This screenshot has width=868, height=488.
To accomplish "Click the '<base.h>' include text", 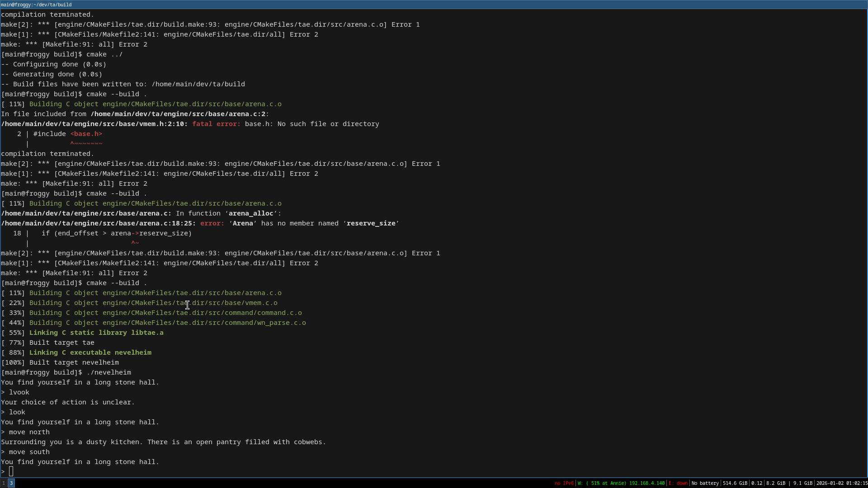I will point(86,134).
